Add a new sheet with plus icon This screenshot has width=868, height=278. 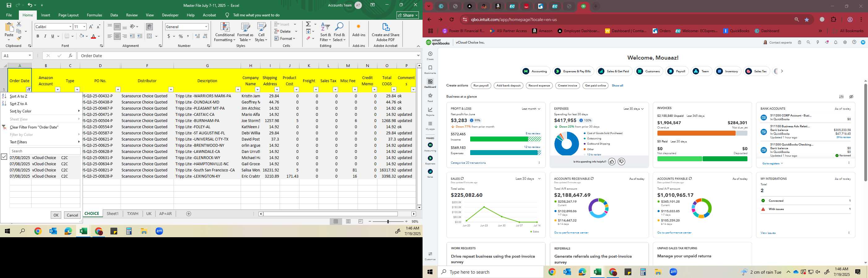189,214
